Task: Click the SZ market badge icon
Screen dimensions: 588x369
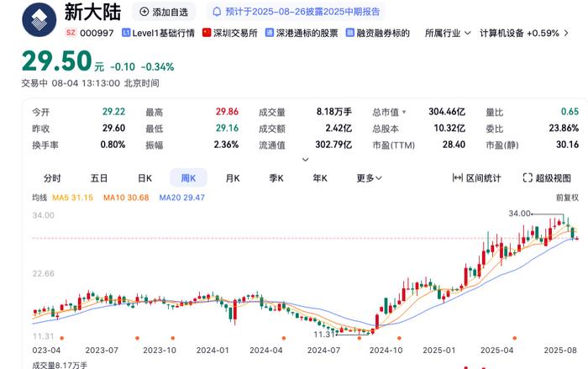Action: pos(71,33)
